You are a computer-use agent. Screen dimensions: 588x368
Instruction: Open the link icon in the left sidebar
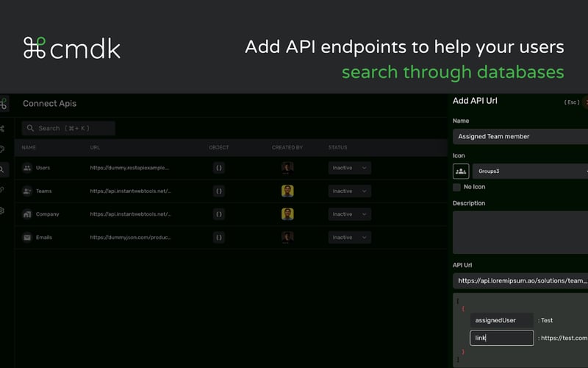click(x=2, y=190)
